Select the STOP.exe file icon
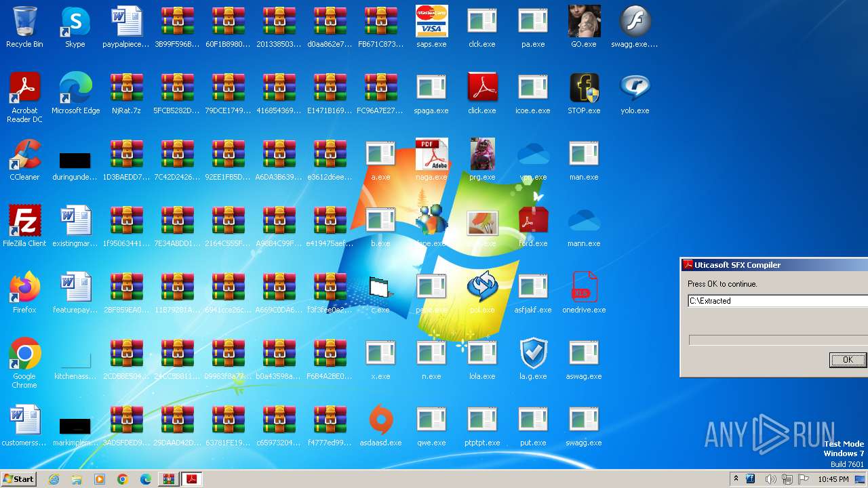Screen dimensions: 868x488 (584, 87)
